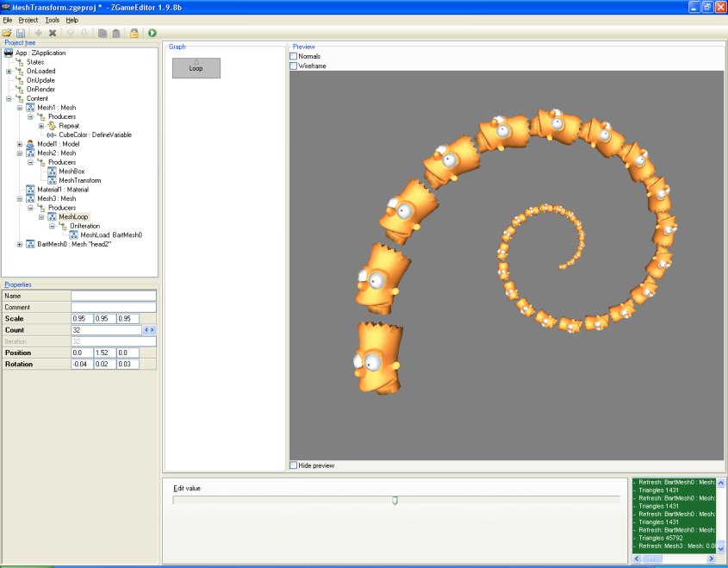The height and width of the screenshot is (568, 728).
Task: Click 'Triangles 45792' log entry
Action: [x=661, y=538]
